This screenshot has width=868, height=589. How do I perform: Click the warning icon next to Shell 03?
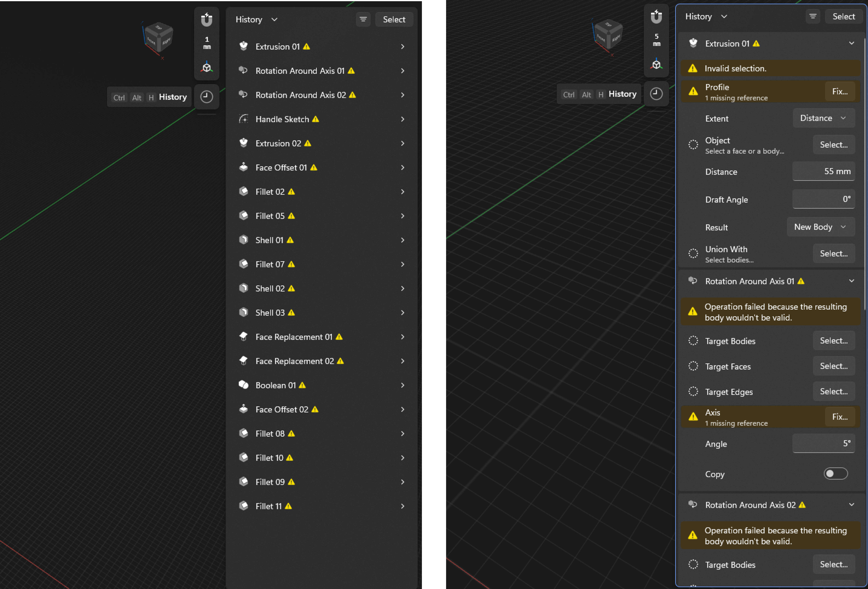pyautogui.click(x=291, y=312)
